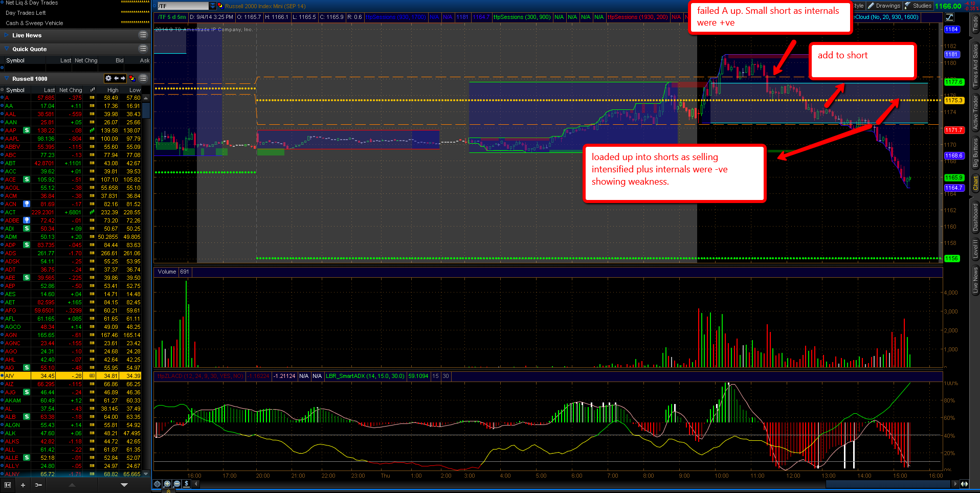Go to next watchlist with right arrow
Viewport: 980px width, 493px height.
click(x=123, y=78)
